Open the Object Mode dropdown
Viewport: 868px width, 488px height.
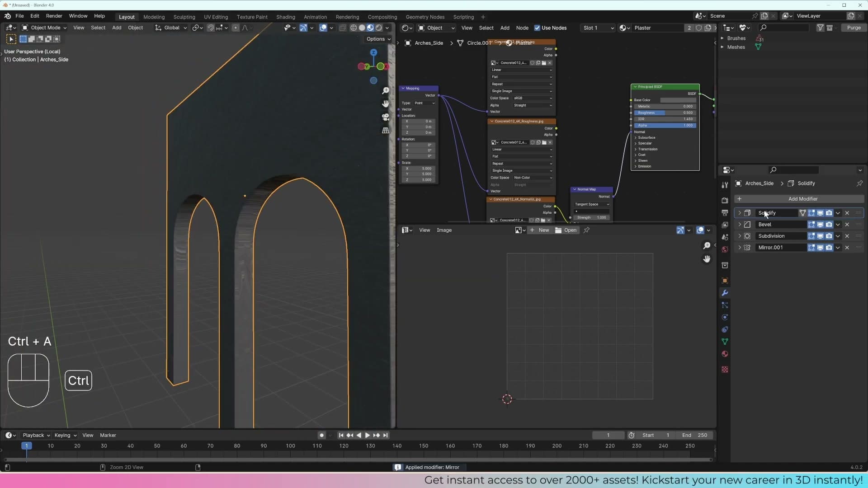(x=44, y=28)
